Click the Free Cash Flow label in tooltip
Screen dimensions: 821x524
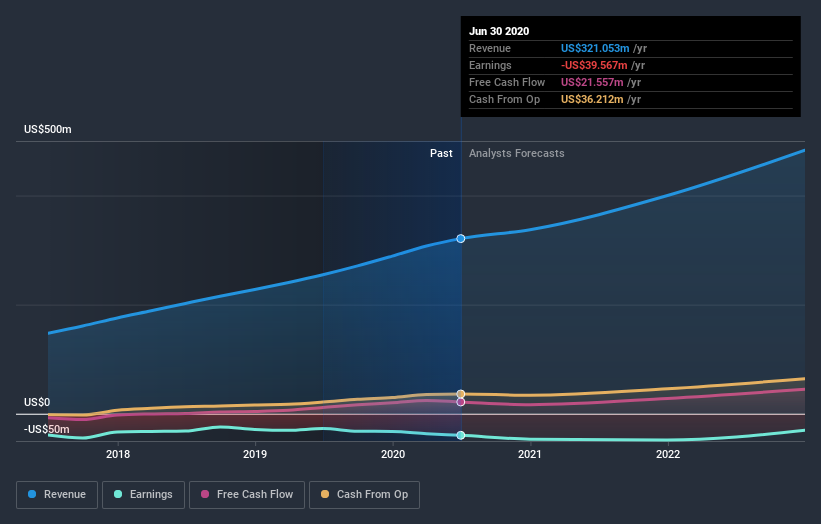click(507, 83)
